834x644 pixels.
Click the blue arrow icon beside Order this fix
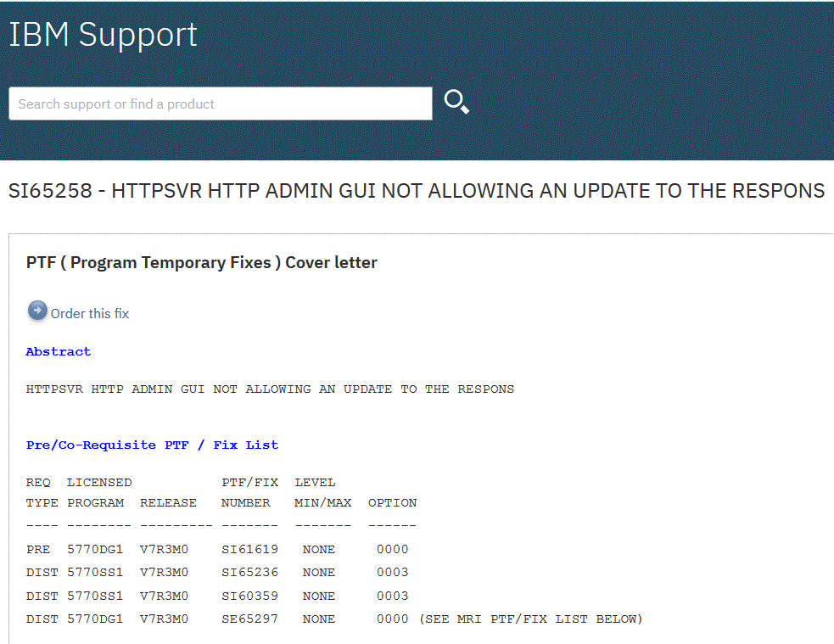[x=37, y=311]
